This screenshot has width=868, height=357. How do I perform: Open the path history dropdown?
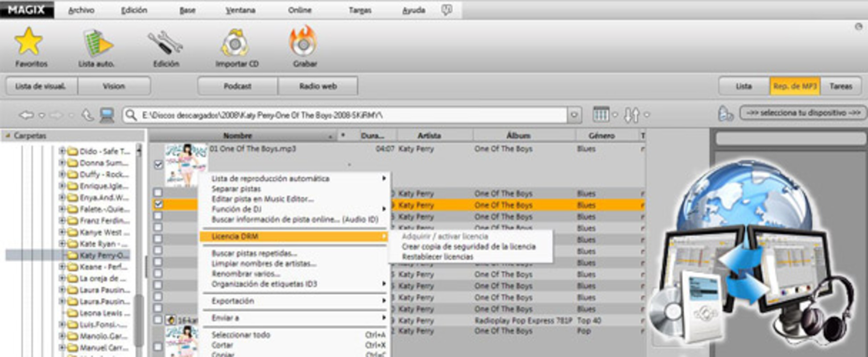pyautogui.click(x=574, y=115)
